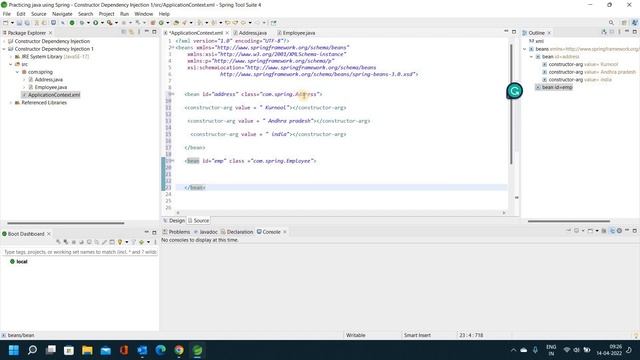Click the toolbar search magnifier icon

(611, 23)
